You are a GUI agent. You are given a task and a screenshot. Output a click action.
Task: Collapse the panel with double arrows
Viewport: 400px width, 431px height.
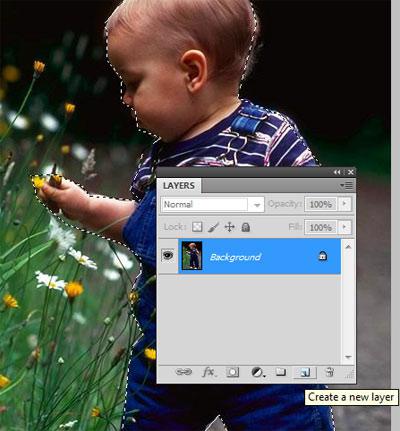click(x=337, y=172)
